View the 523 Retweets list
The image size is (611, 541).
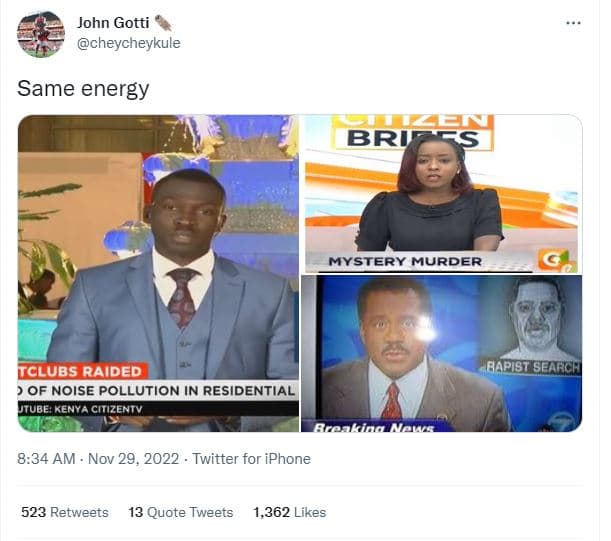pos(65,512)
